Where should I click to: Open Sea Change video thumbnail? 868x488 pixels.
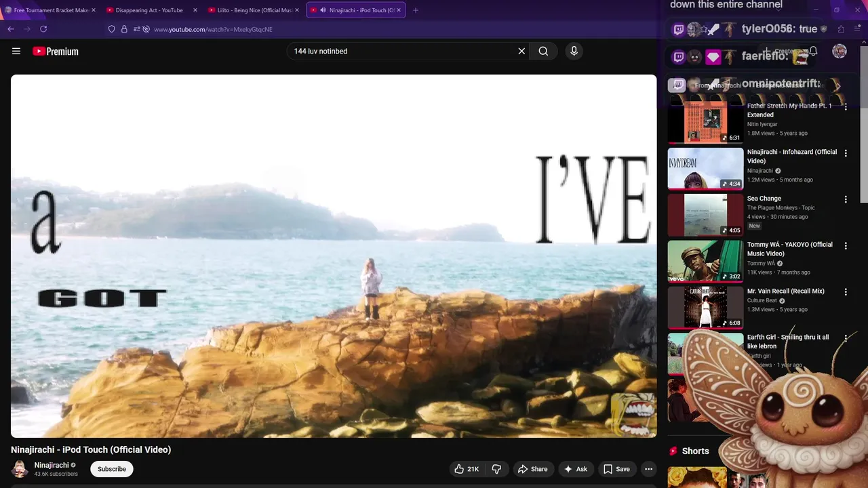point(705,215)
